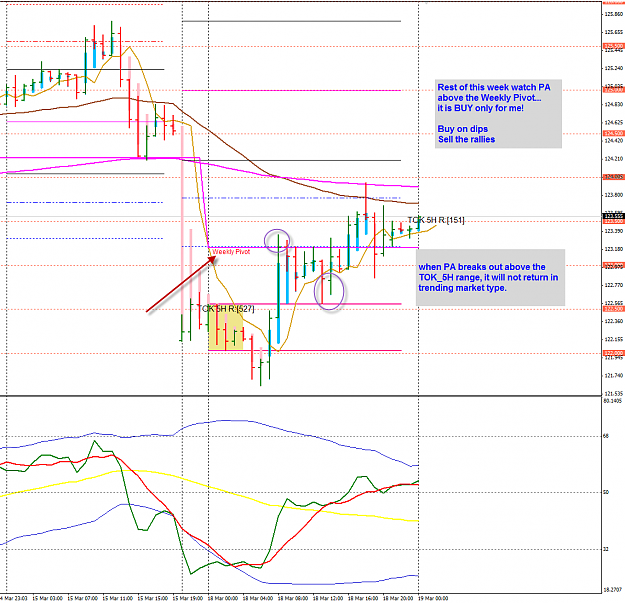
Task: Click the 121.535 price axis label
Action: click(613, 393)
